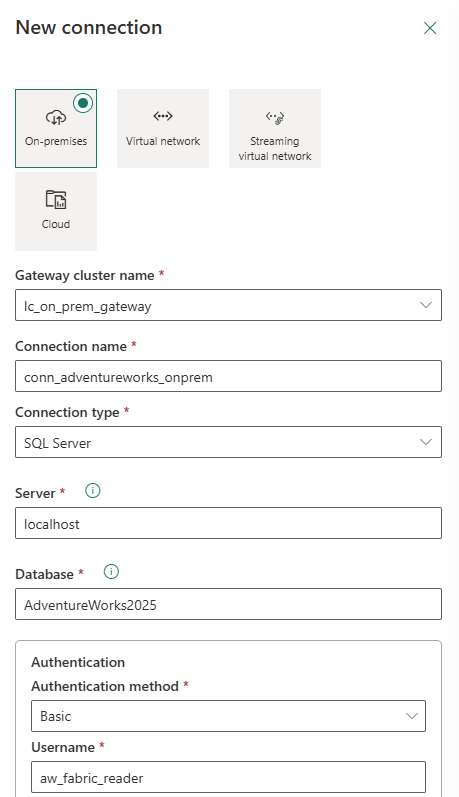Click the Server info icon
The width and height of the screenshot is (459, 797).
[93, 491]
